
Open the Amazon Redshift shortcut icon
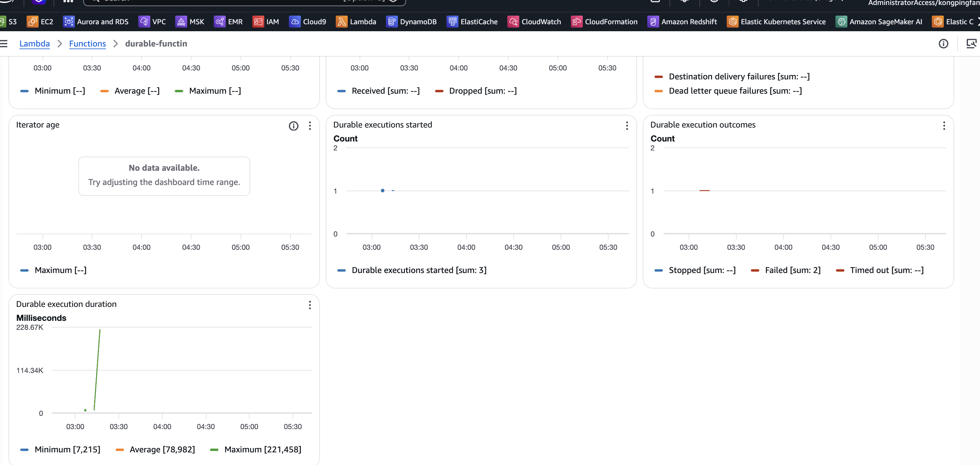click(653, 22)
